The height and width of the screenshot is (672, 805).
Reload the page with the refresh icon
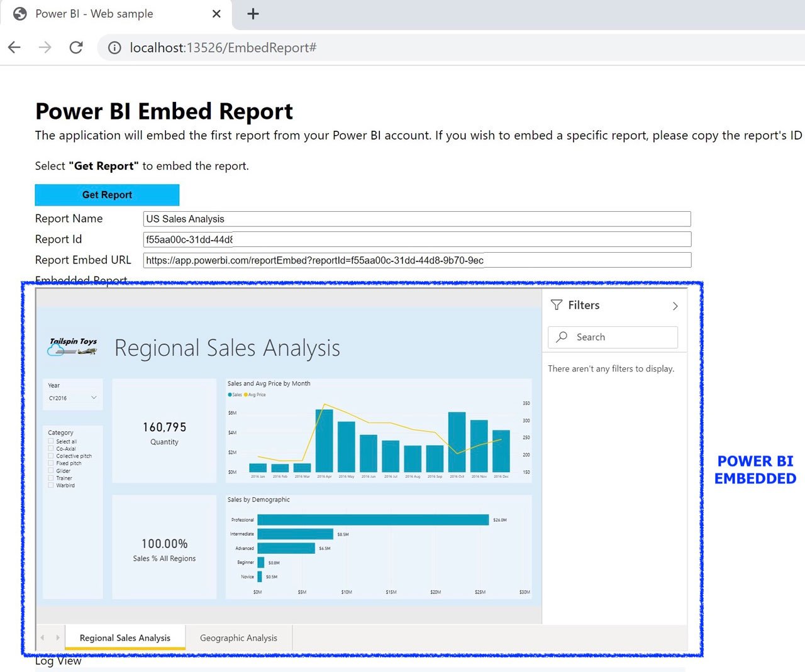[76, 47]
